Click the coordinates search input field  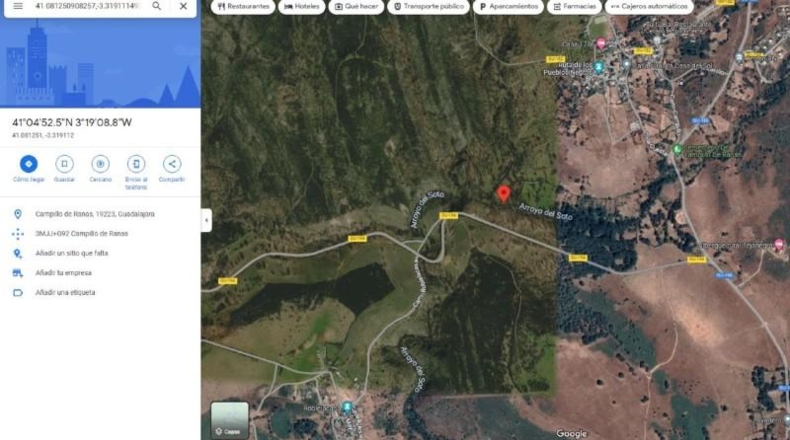(x=88, y=6)
